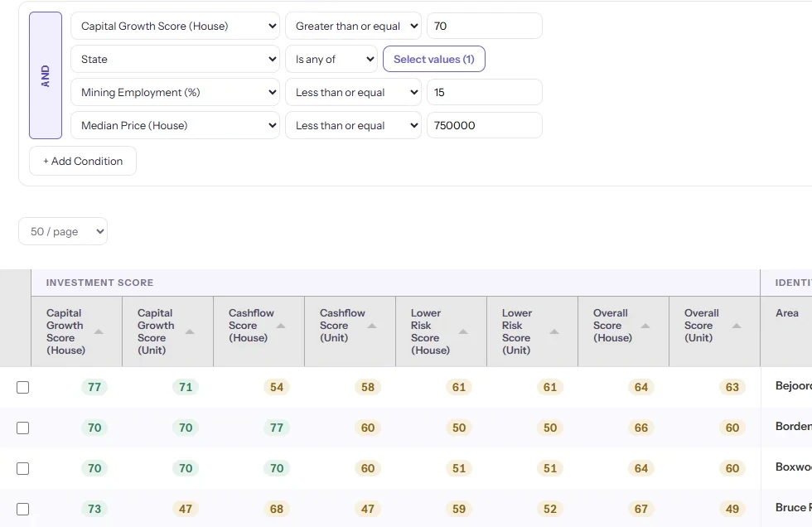The height and width of the screenshot is (527, 812).
Task: Click score 67 in the Bruce row
Action: click(641, 509)
